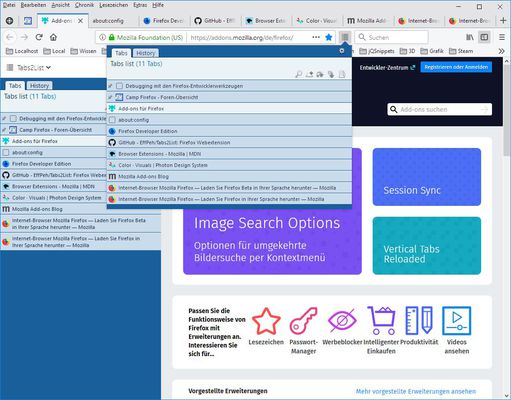Open the Steam bookmarks folder
The image size is (511, 400).
[461, 51]
